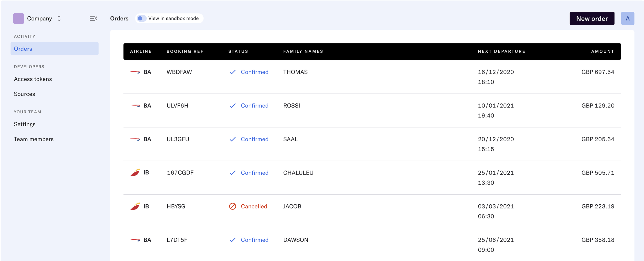Image resolution: width=644 pixels, height=261 pixels.
Task: Click amount GBP 223.19
Action: tap(598, 206)
